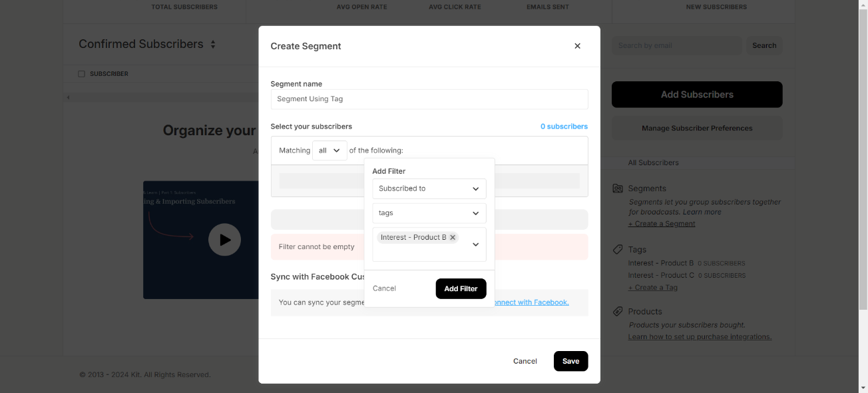
Task: Expand the Subscribed to dropdown
Action: pos(429,189)
